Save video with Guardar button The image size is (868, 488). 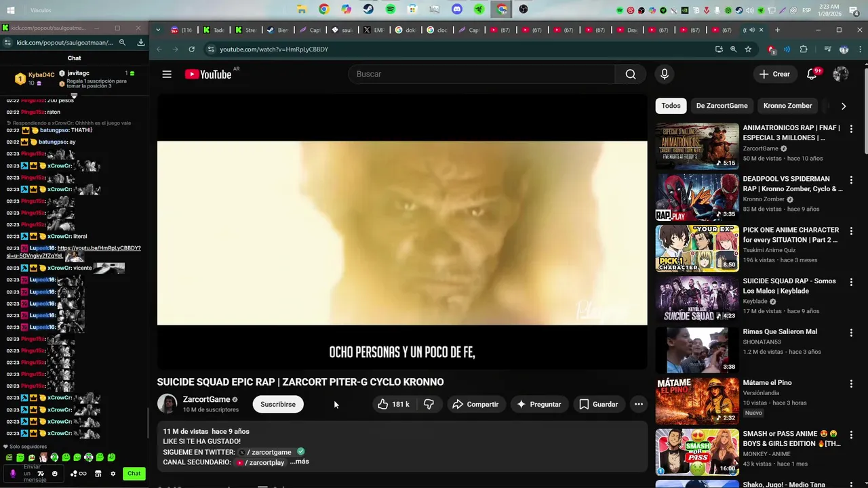(x=599, y=404)
